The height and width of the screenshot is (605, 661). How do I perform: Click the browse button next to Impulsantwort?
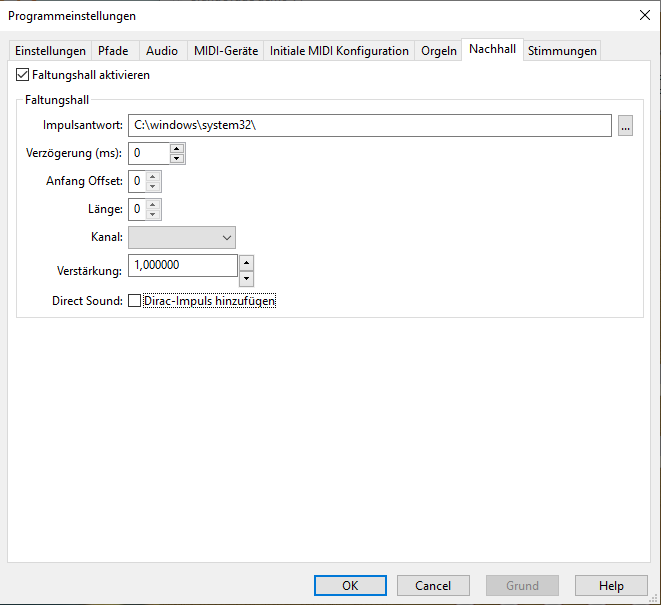pos(625,125)
